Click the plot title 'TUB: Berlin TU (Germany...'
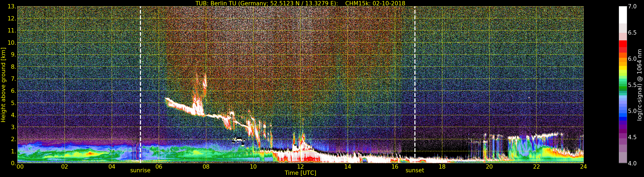The height and width of the screenshot is (177, 644). tap(300, 3)
